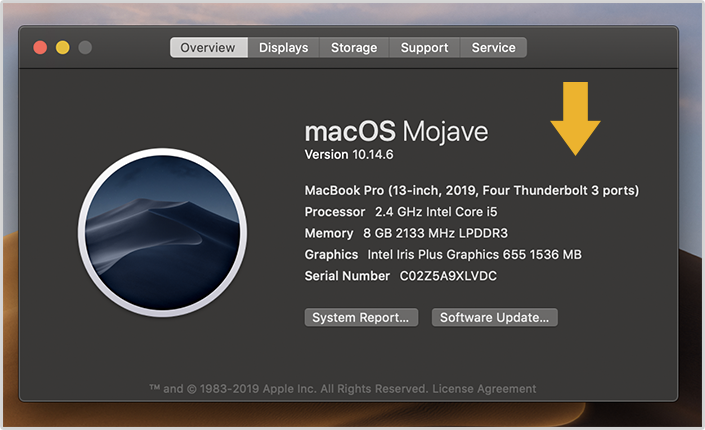Click the 2.4 GHz Intel Core i5 processor text
The width and height of the screenshot is (705, 430).
(436, 211)
